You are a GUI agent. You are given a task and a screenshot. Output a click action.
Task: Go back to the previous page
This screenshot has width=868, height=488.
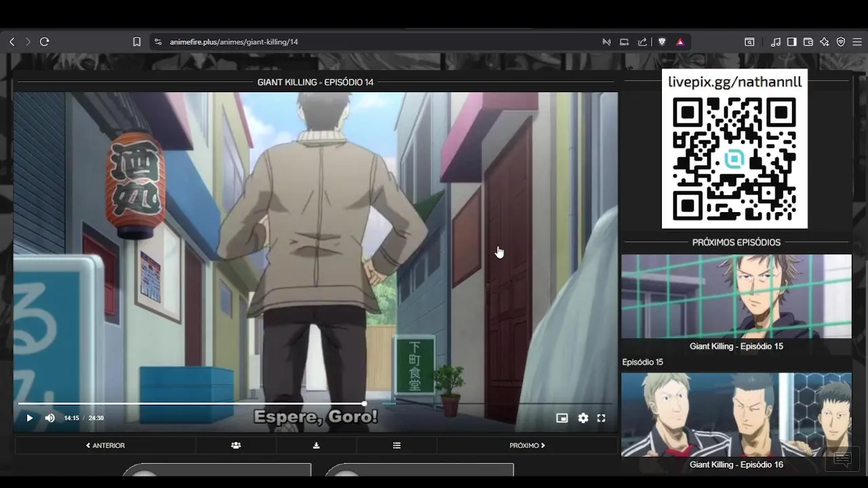(12, 42)
